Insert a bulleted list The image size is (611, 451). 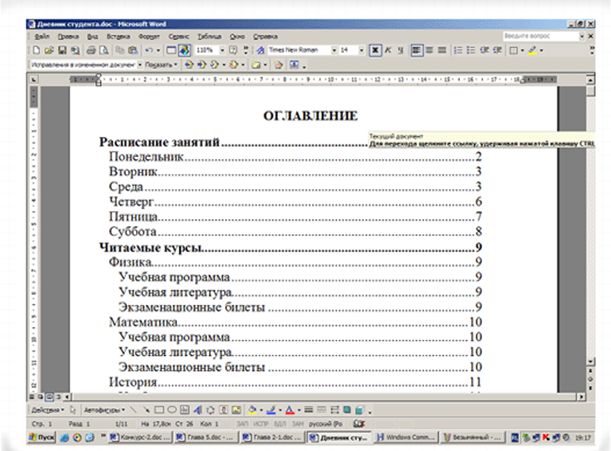(471, 50)
